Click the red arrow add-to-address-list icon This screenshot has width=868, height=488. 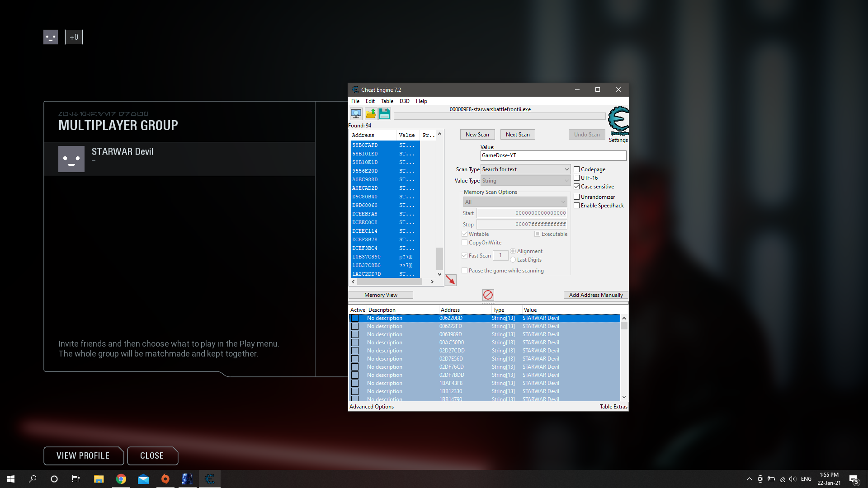(x=451, y=281)
